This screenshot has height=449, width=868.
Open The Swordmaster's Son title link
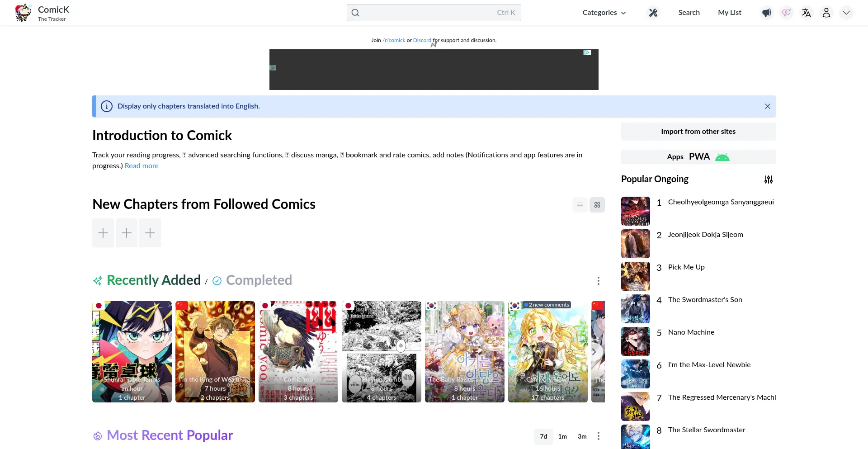pos(705,300)
